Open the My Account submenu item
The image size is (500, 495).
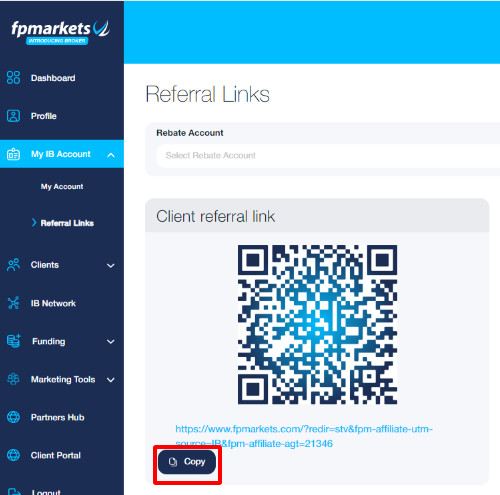tap(62, 186)
